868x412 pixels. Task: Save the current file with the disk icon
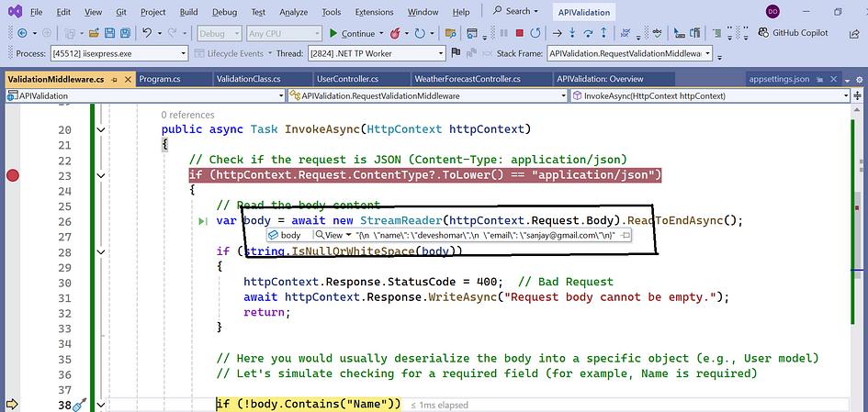[x=109, y=33]
